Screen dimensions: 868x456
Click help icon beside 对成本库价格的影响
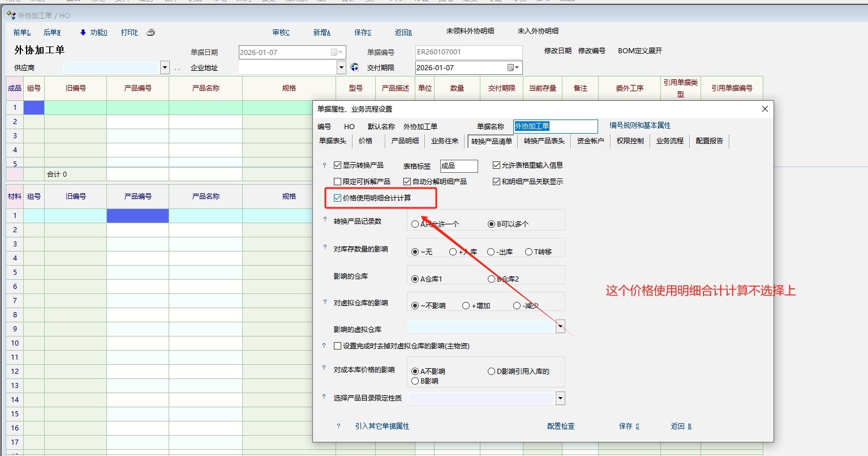pos(324,368)
